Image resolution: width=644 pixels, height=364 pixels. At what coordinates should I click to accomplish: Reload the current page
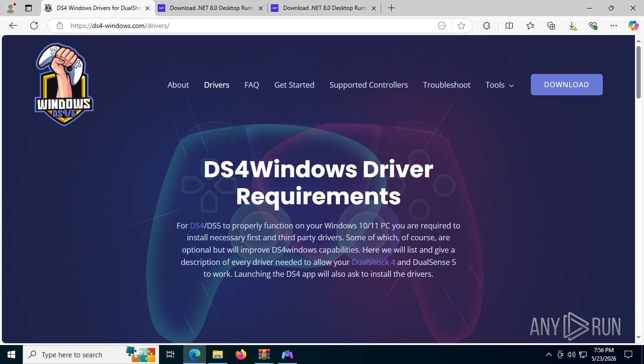[x=34, y=26]
